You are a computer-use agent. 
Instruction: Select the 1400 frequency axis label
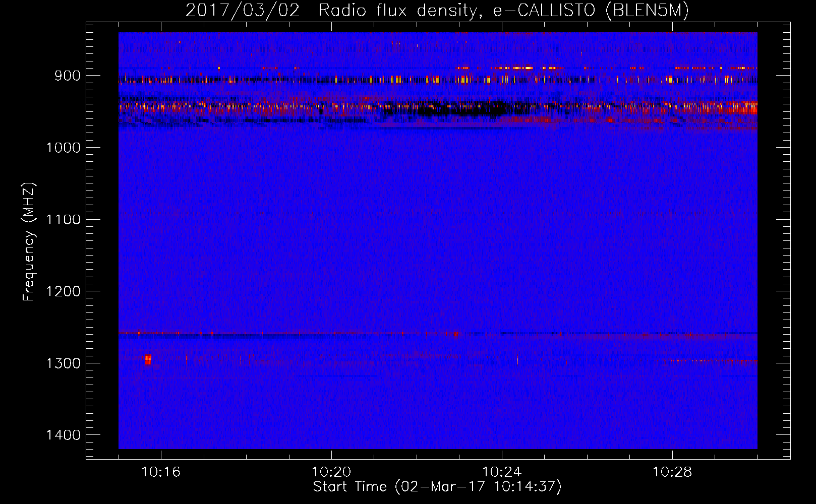click(64, 435)
